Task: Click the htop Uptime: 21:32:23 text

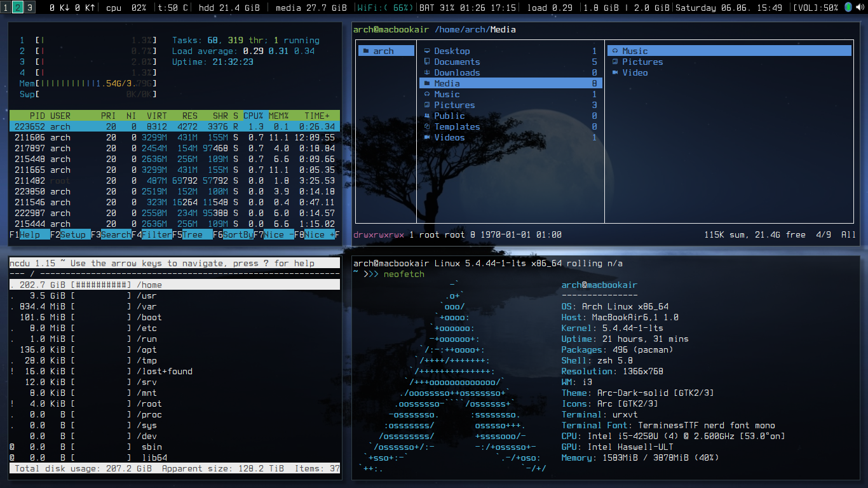Action: tap(213, 62)
